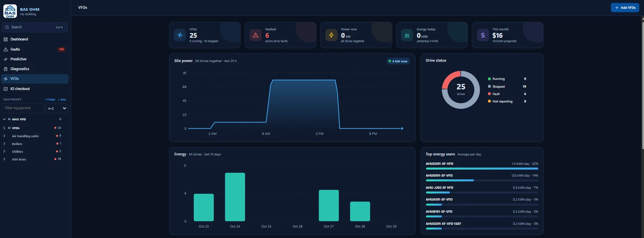Click AHUB101-SF-VFD in top energy users
The width and height of the screenshot is (644, 238).
(x=439, y=212)
